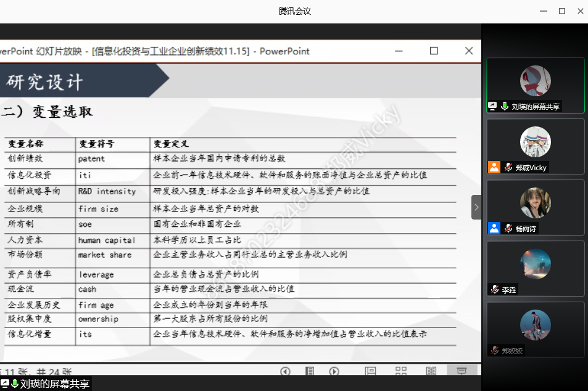Image resolution: width=588 pixels, height=391 pixels.
Task: Advance to next slide using arrow
Action: (x=334, y=371)
